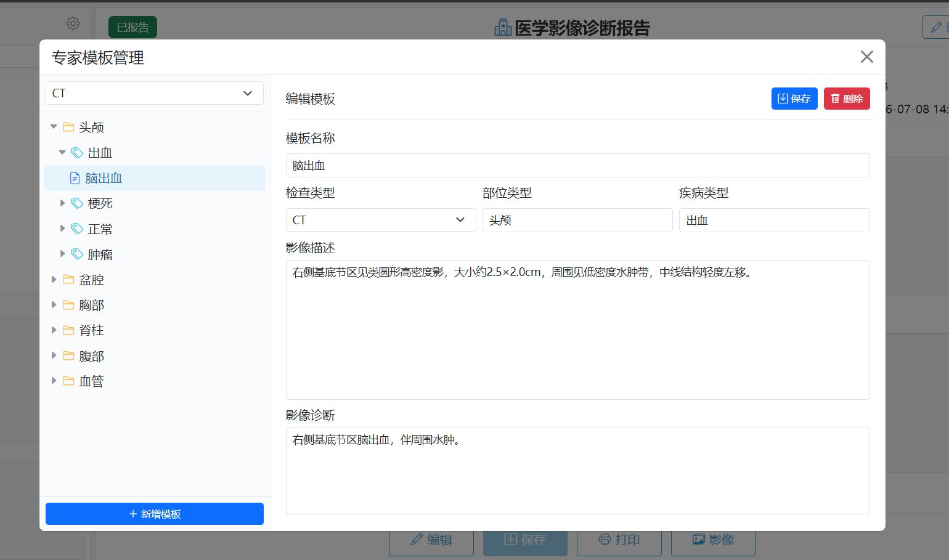Image resolution: width=949 pixels, height=560 pixels.
Task: Select the 脊柱 tree label
Action: [x=91, y=330]
